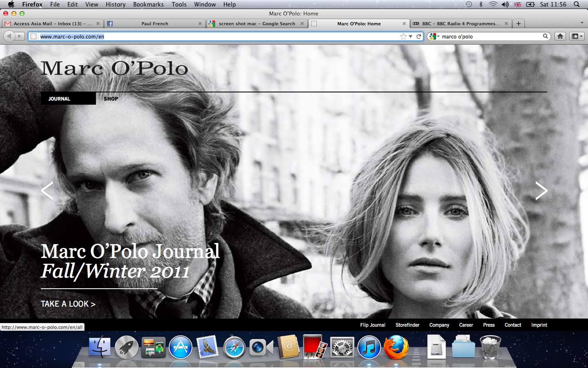This screenshot has width=588, height=368.
Task: Click the reload page icon in the address bar
Action: (x=419, y=36)
